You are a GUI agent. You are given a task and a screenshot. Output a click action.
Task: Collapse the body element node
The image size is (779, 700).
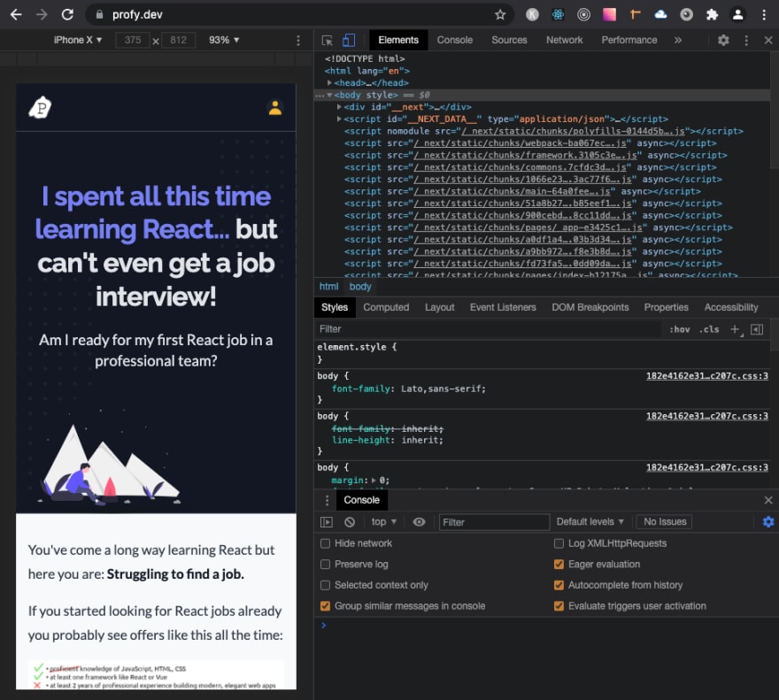pos(329,95)
